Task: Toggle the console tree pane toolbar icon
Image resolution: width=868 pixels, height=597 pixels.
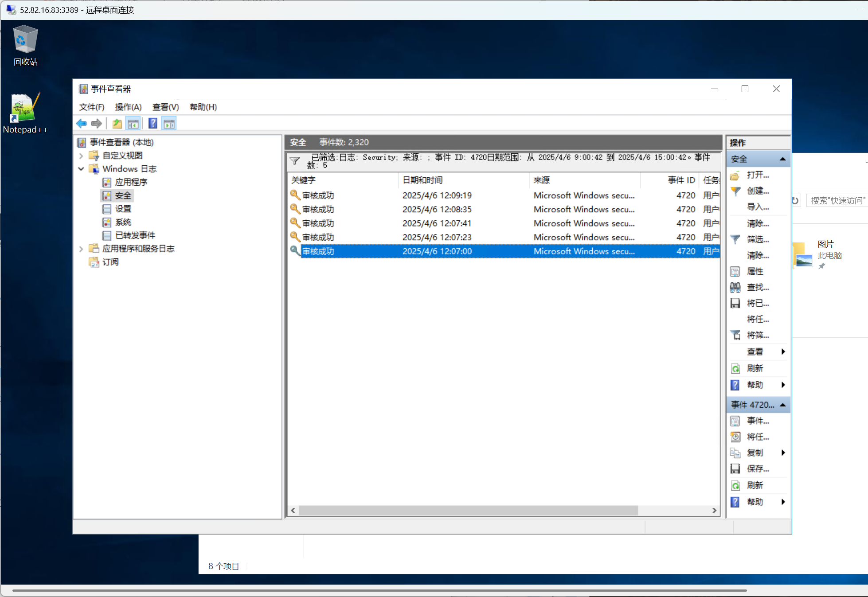Action: (x=133, y=124)
